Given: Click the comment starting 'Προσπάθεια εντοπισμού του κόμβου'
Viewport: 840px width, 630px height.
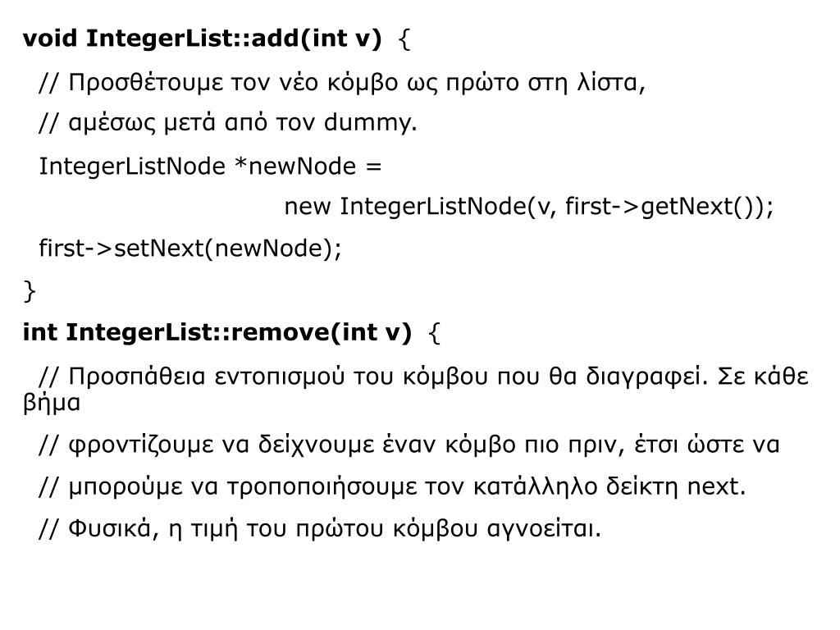Looking at the screenshot, I should 424,377.
